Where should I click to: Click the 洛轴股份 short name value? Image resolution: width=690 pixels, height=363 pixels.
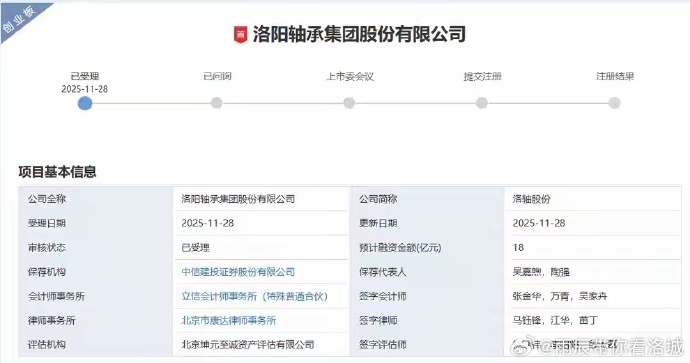point(531,199)
